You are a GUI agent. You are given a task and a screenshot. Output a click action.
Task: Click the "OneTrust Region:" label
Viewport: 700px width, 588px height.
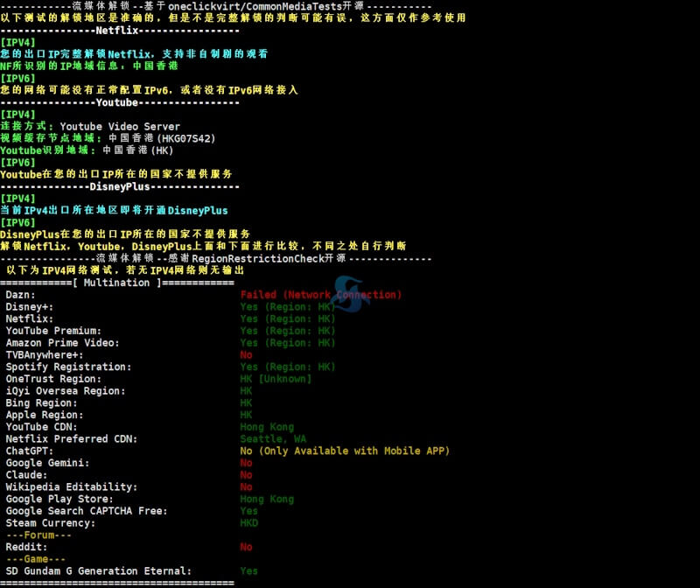[x=53, y=379]
